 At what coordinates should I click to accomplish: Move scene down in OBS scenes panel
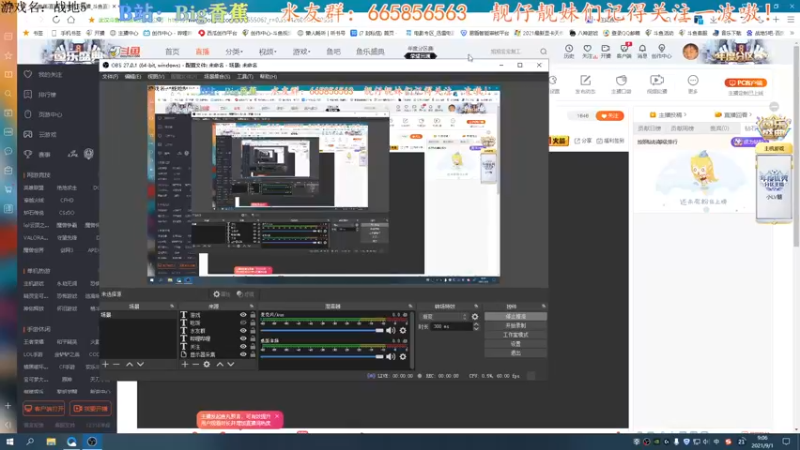point(140,364)
